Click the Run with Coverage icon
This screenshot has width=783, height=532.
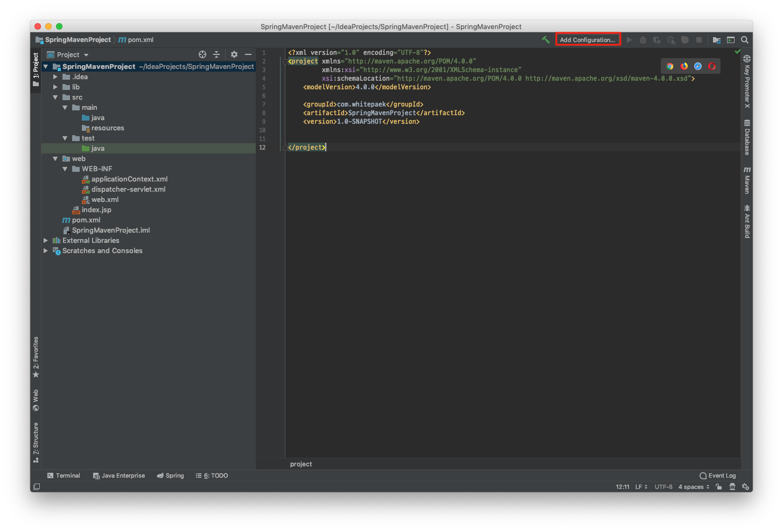point(657,40)
